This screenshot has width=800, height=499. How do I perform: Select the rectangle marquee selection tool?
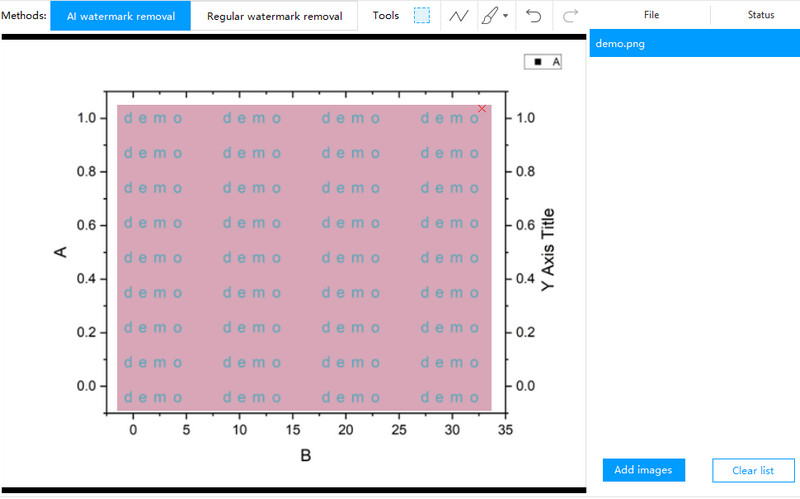[422, 16]
